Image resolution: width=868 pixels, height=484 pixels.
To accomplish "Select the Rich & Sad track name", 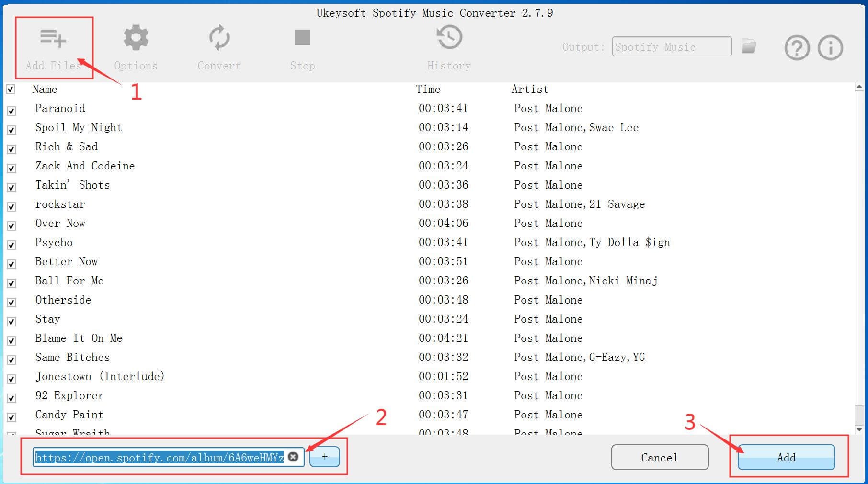I will pyautogui.click(x=67, y=146).
